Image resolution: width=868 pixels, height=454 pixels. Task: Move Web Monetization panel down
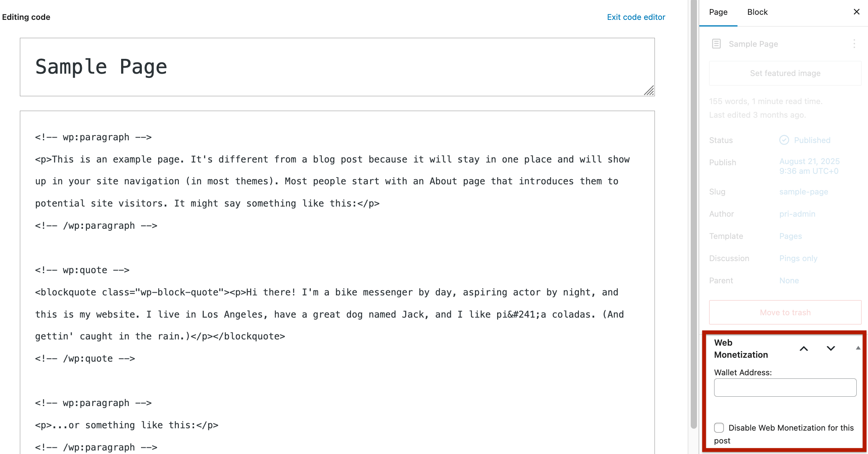[831, 348]
